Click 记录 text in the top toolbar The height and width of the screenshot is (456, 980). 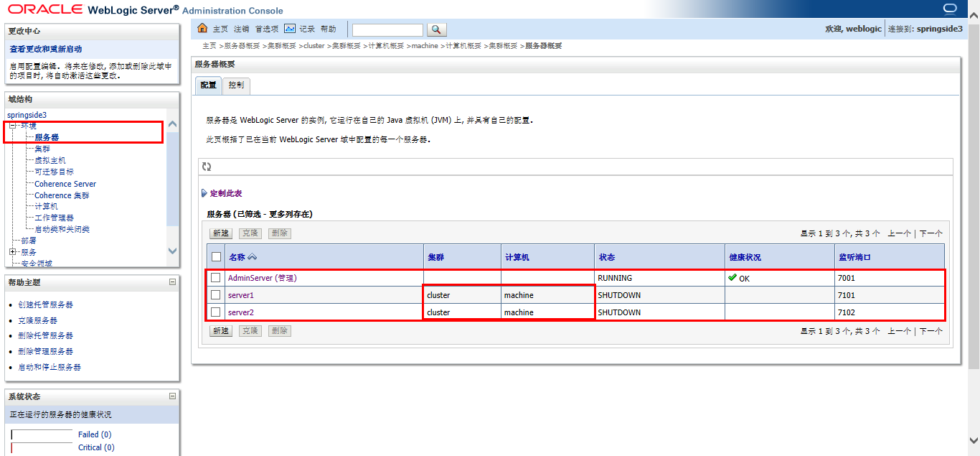coord(307,29)
